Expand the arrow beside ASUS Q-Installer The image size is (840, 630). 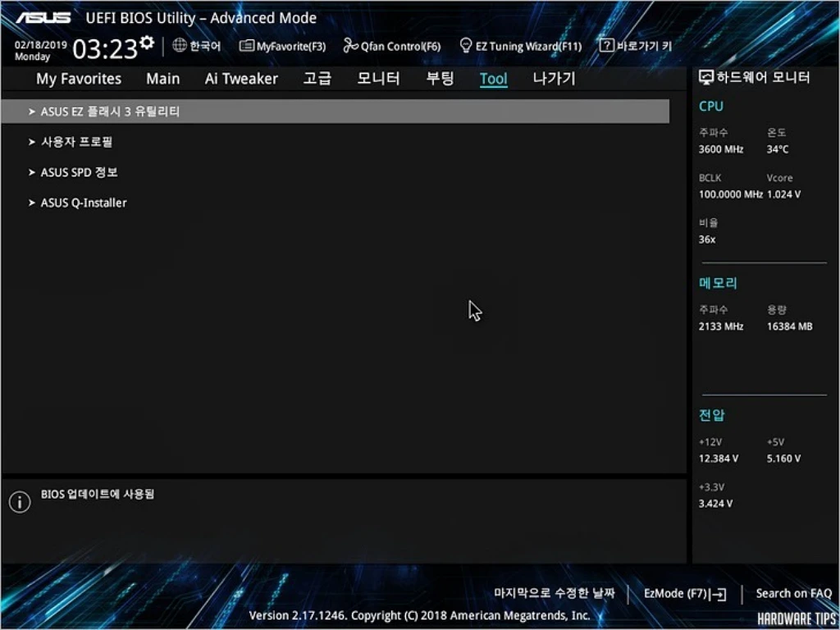(x=32, y=203)
